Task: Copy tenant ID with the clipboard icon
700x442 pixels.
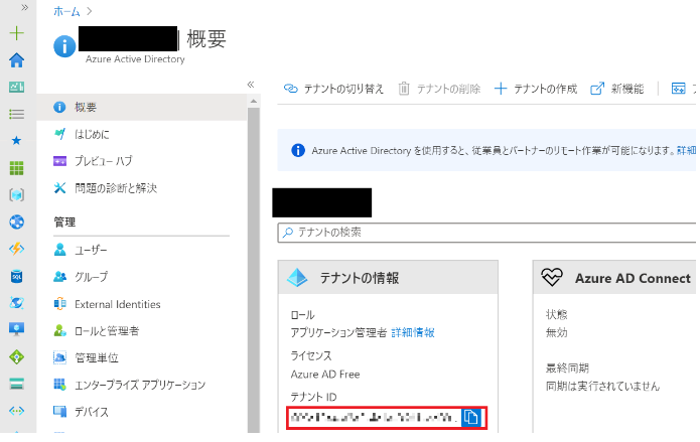Action: click(x=471, y=417)
